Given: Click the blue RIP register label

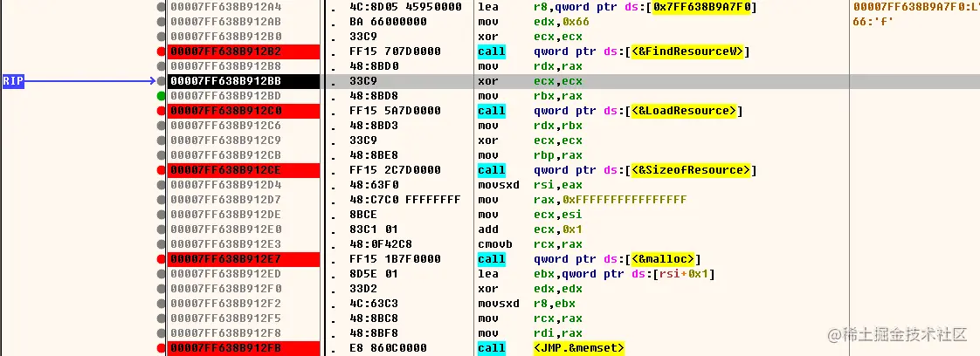Looking at the screenshot, I should click(13, 81).
